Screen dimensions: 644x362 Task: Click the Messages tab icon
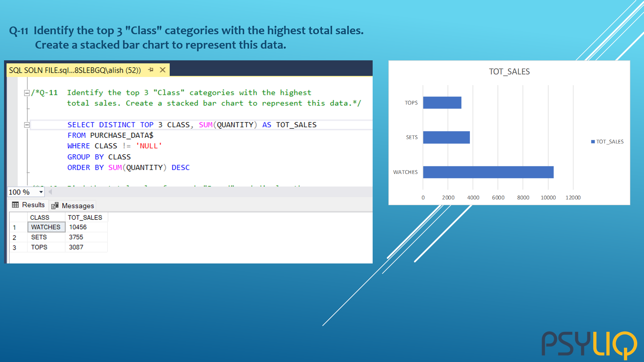point(55,206)
